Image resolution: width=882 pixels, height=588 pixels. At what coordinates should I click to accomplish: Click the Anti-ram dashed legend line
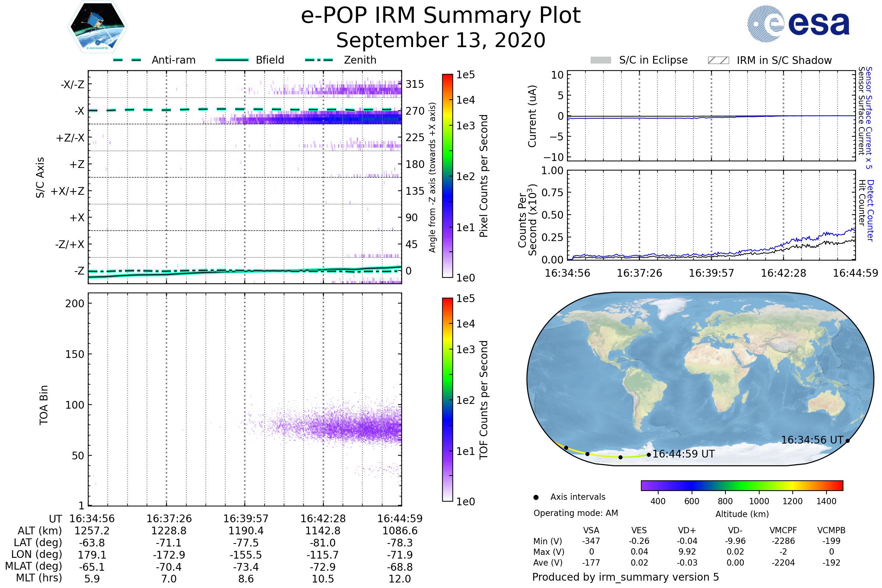click(x=127, y=60)
